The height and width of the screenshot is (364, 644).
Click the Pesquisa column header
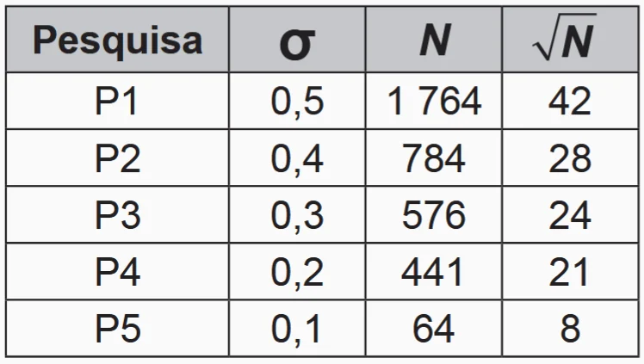click(118, 41)
